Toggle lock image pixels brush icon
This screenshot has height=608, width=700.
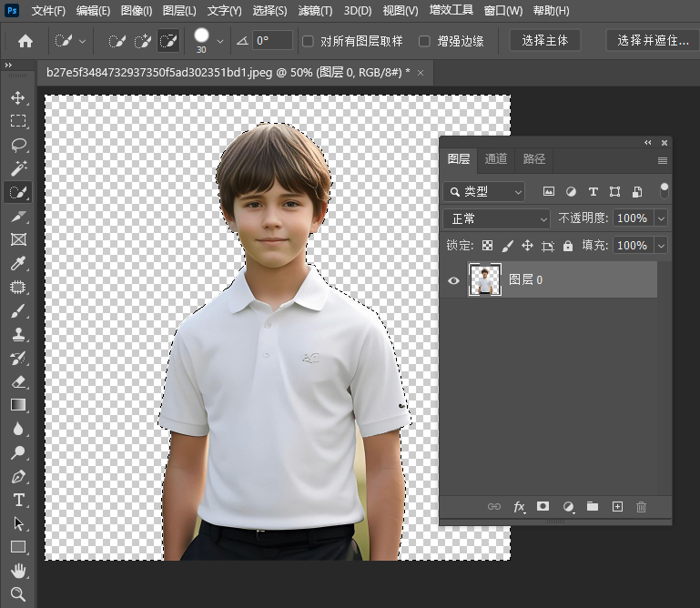(x=508, y=246)
